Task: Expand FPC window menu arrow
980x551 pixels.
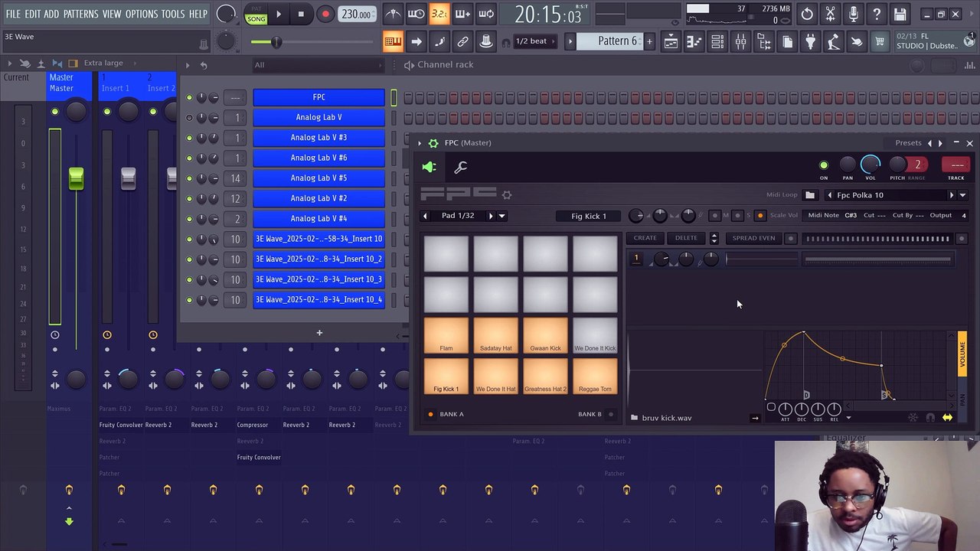Action: (x=420, y=143)
